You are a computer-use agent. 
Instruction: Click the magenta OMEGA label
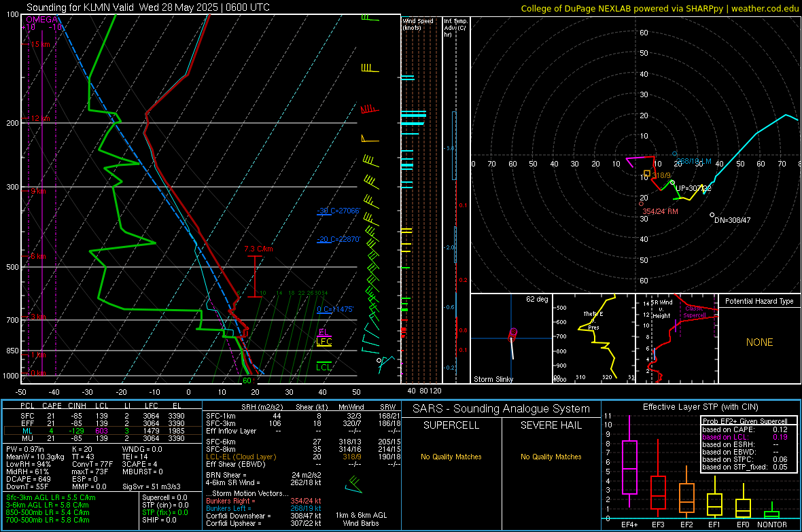(x=42, y=20)
